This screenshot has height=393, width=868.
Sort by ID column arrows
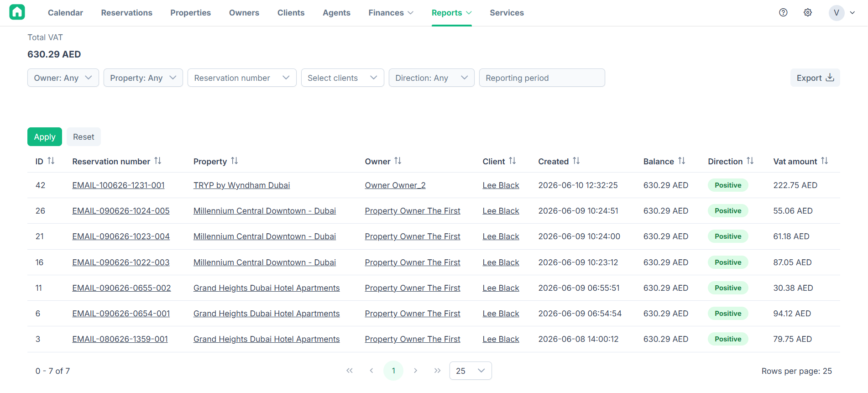(51, 161)
